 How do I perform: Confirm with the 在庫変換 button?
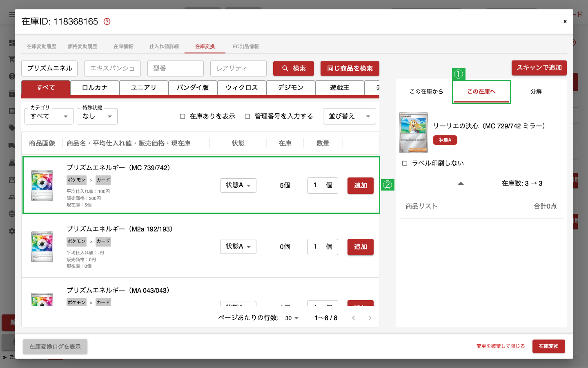pyautogui.click(x=549, y=346)
